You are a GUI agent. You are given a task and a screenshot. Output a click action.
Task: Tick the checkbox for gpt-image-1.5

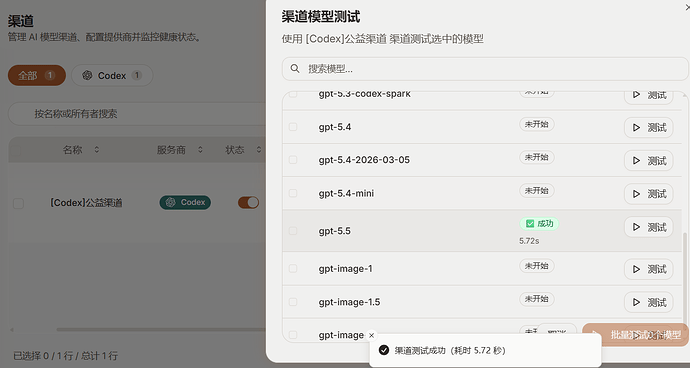click(x=293, y=302)
